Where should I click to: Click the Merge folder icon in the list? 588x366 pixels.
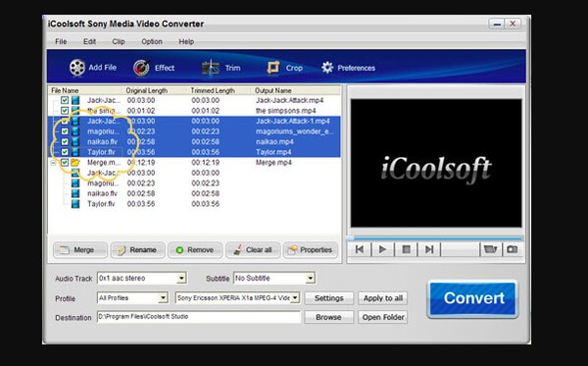(75, 162)
